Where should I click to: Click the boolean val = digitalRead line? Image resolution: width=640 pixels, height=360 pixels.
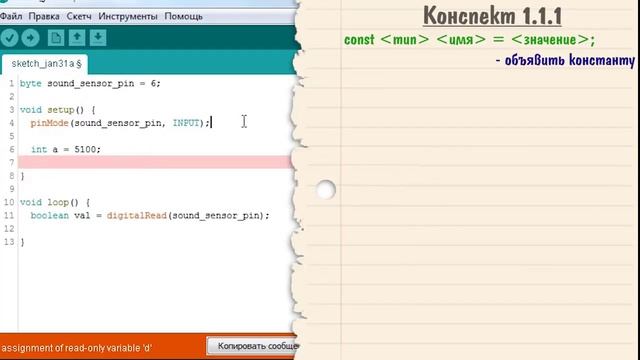(x=150, y=216)
